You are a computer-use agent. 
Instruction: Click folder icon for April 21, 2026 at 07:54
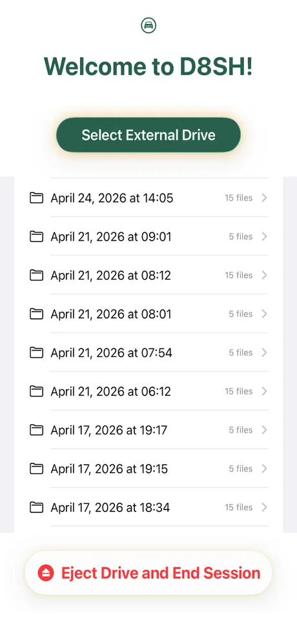pyautogui.click(x=37, y=352)
